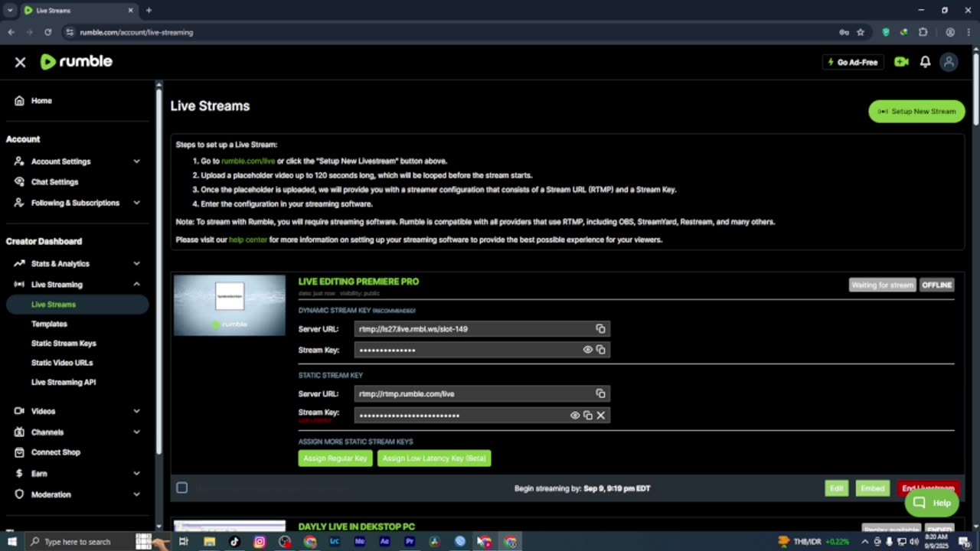Open Task View in the taskbar

coord(184,541)
